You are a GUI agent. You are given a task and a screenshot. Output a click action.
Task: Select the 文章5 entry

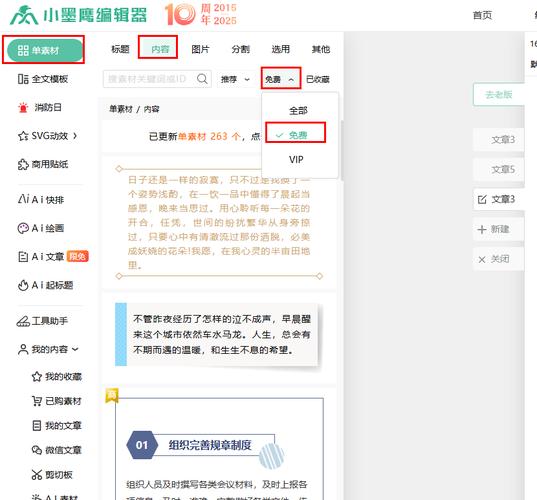click(499, 169)
